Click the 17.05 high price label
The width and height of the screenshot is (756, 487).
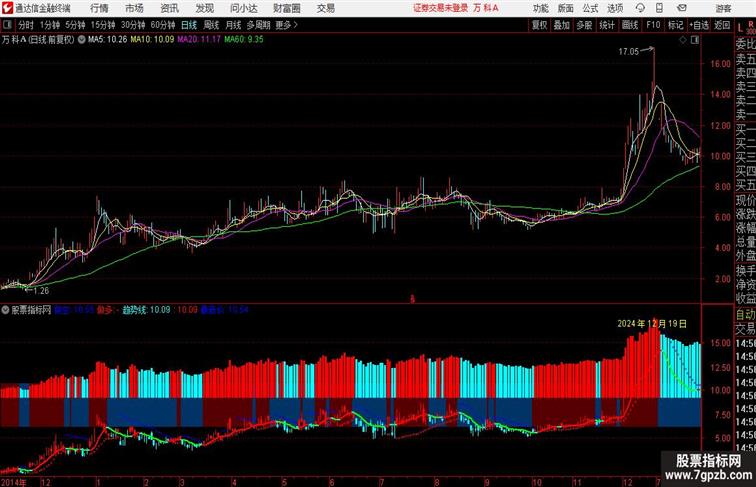click(628, 52)
